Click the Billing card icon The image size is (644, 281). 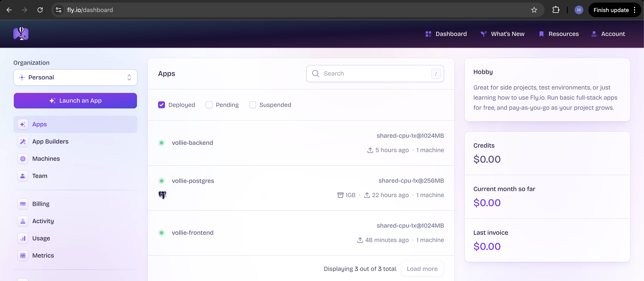tap(23, 204)
